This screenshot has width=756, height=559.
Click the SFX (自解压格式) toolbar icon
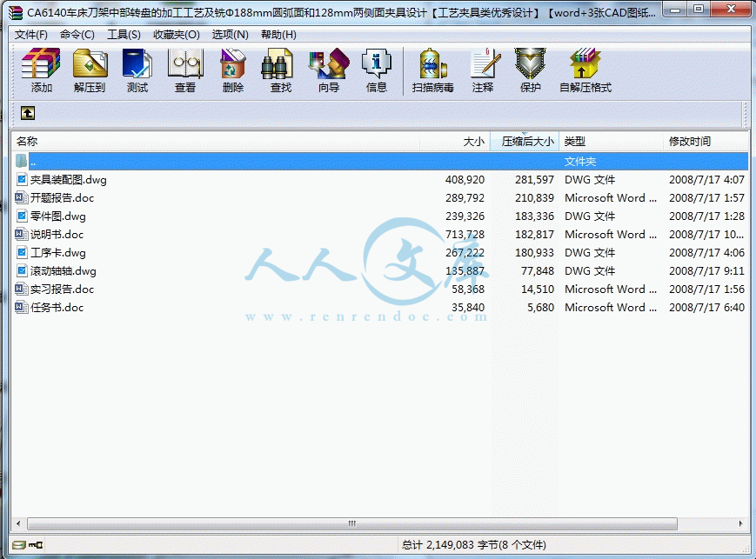pos(585,64)
